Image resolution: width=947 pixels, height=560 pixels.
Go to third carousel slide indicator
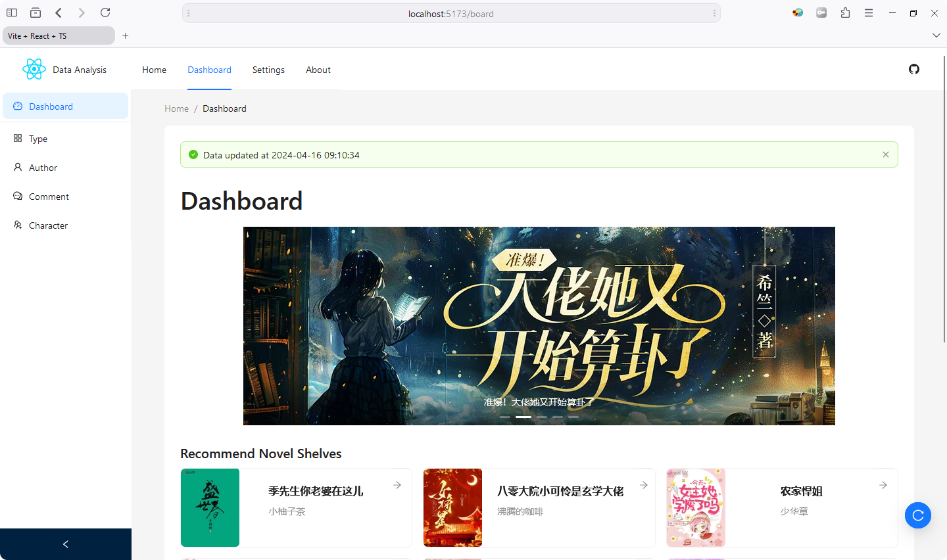click(x=542, y=417)
